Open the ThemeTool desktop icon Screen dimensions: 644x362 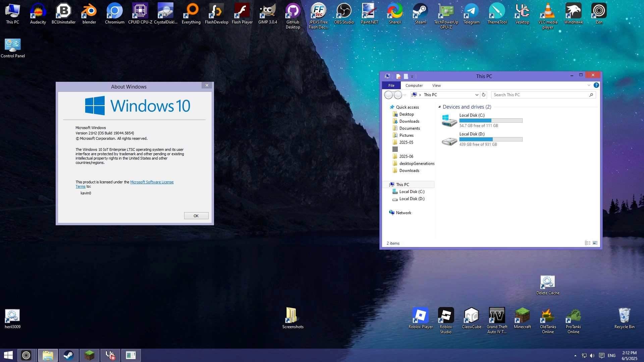[x=497, y=14]
